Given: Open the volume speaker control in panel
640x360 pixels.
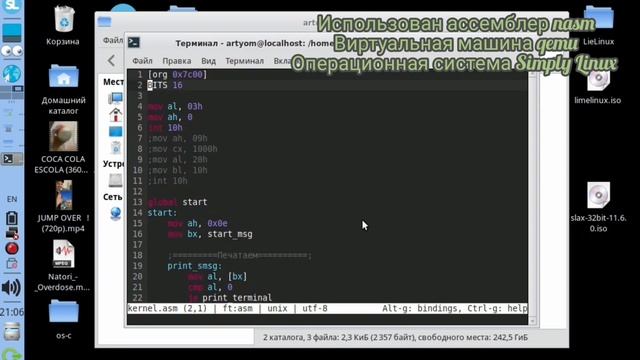Looking at the screenshot, I should pyautogui.click(x=11, y=288).
